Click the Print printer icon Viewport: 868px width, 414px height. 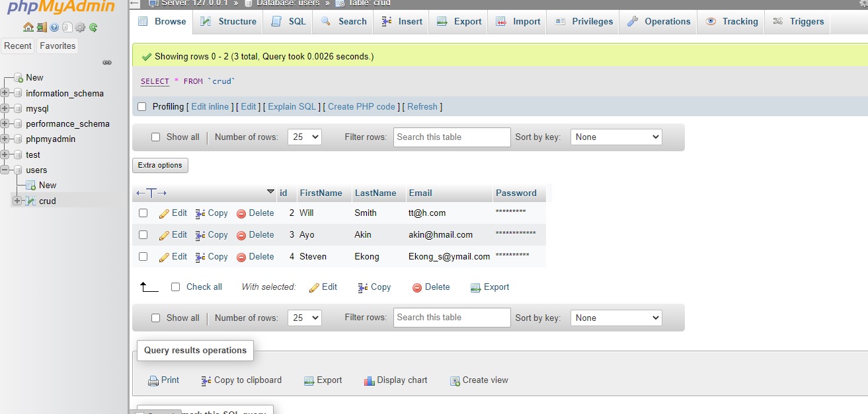pos(153,380)
